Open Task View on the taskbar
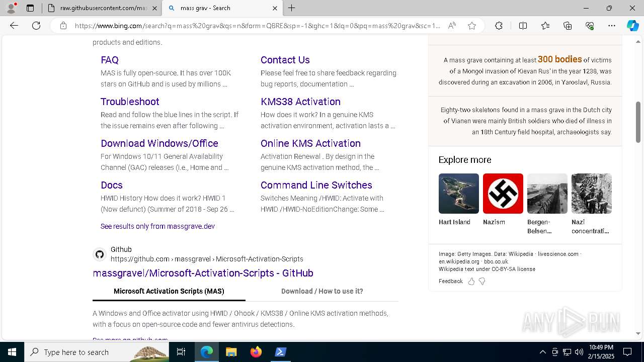 click(181, 352)
